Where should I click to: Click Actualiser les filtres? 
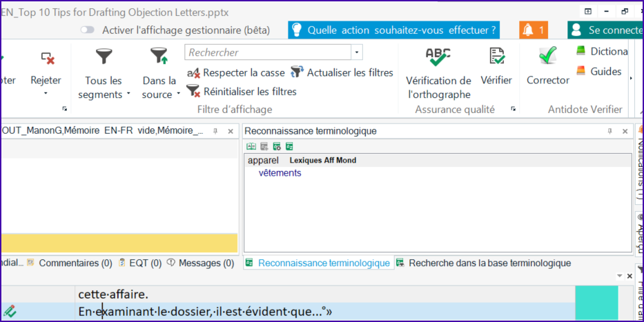[342, 72]
